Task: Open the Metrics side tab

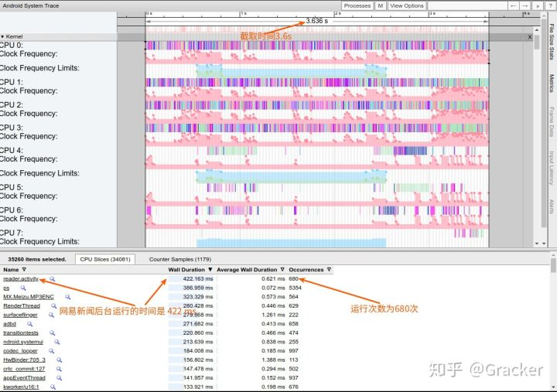Action: [x=552, y=83]
